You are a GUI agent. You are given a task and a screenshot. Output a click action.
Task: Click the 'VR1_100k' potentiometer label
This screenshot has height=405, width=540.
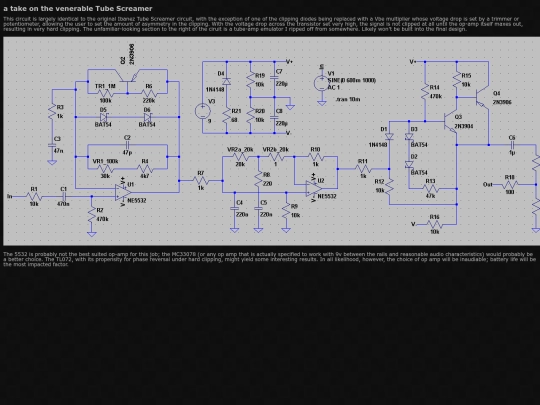pos(105,161)
